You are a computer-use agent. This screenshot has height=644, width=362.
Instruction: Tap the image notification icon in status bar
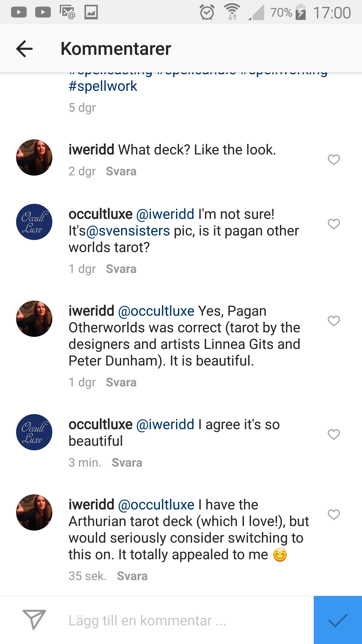tap(91, 12)
